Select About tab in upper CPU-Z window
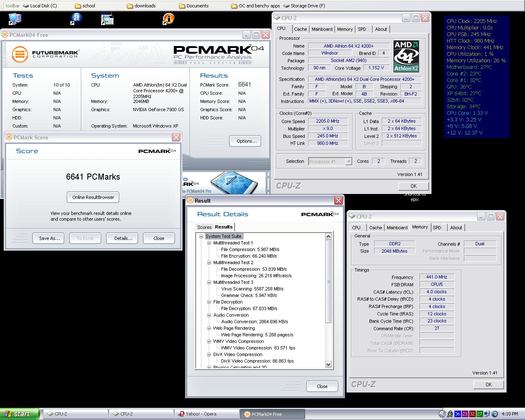 click(x=381, y=29)
